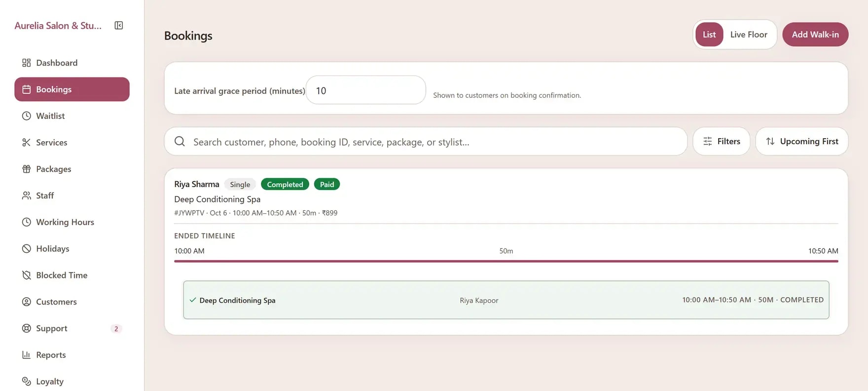Open the Services section
This screenshot has height=391, width=868.
[x=72, y=142]
